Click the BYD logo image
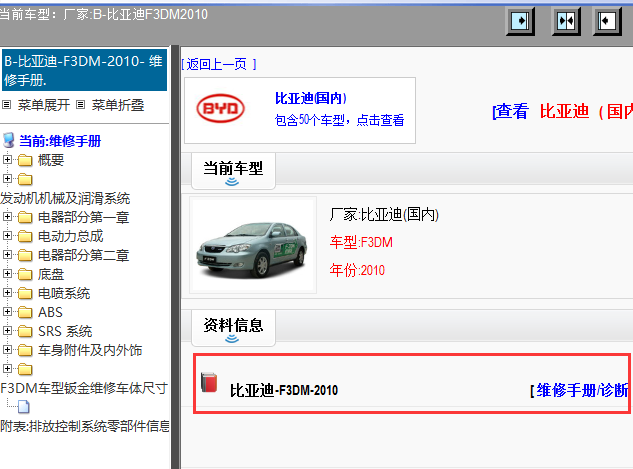 coord(220,108)
